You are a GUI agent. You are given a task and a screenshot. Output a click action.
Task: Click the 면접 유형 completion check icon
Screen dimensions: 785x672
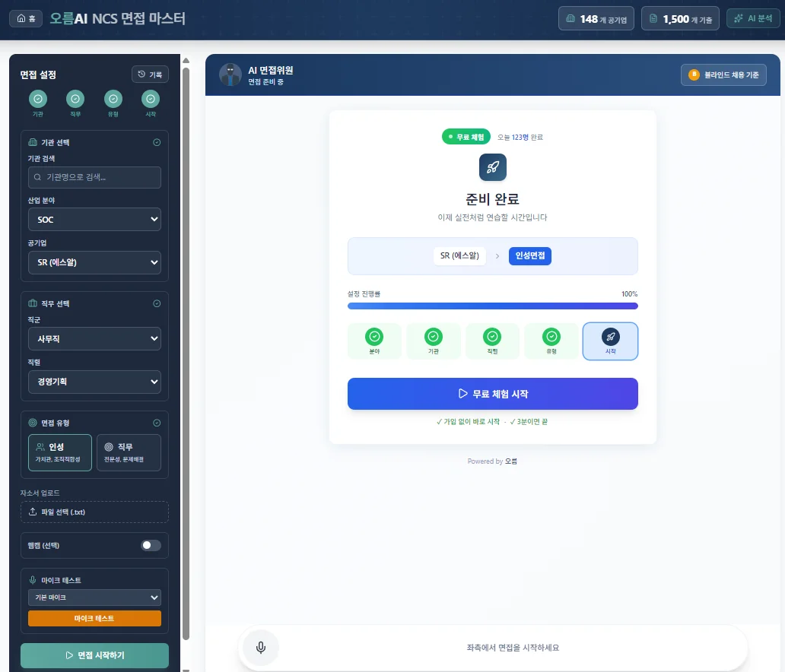click(157, 423)
